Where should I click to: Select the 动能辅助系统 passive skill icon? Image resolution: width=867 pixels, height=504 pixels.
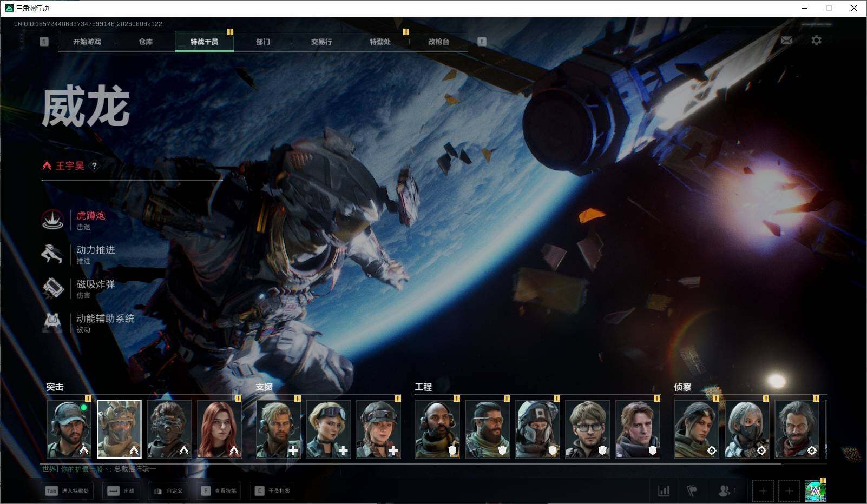click(52, 322)
